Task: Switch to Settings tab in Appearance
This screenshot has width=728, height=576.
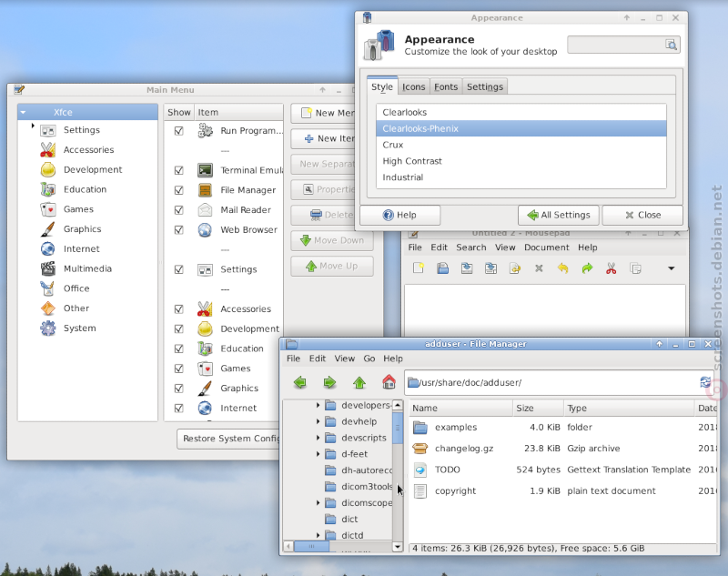Action: pyautogui.click(x=485, y=86)
